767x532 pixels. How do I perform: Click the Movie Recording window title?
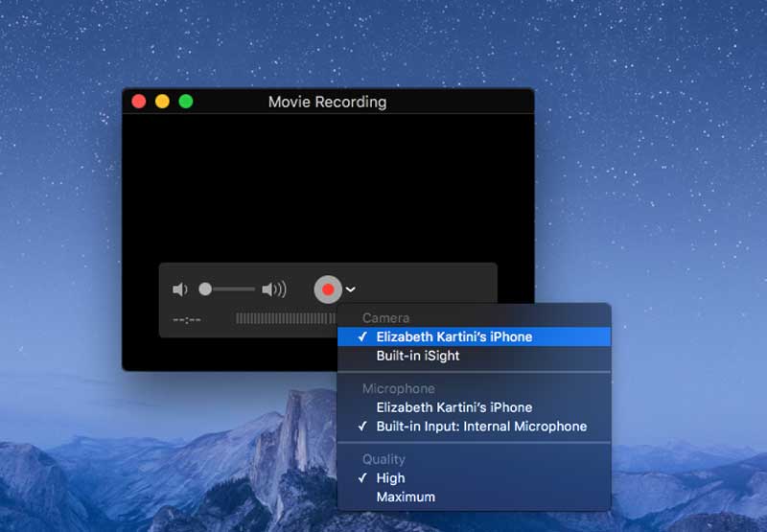tap(327, 102)
